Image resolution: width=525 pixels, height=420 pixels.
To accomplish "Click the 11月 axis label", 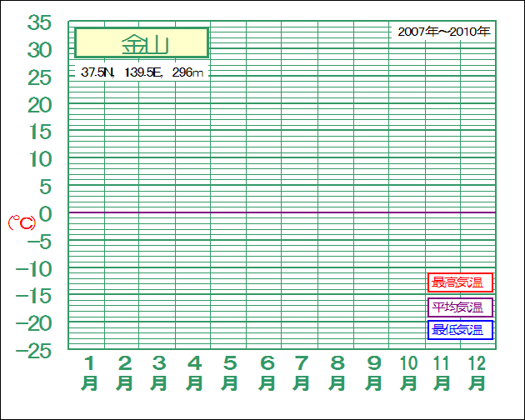I will 442,372.
